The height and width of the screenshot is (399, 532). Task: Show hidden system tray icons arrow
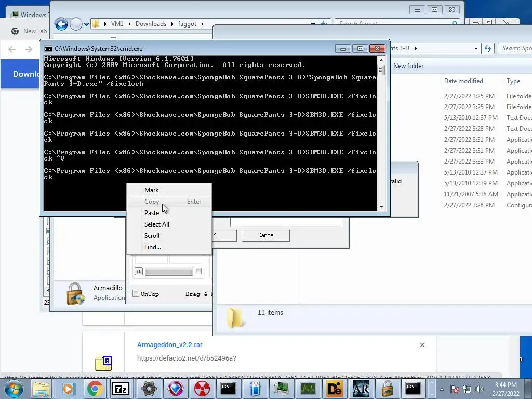coord(442,389)
